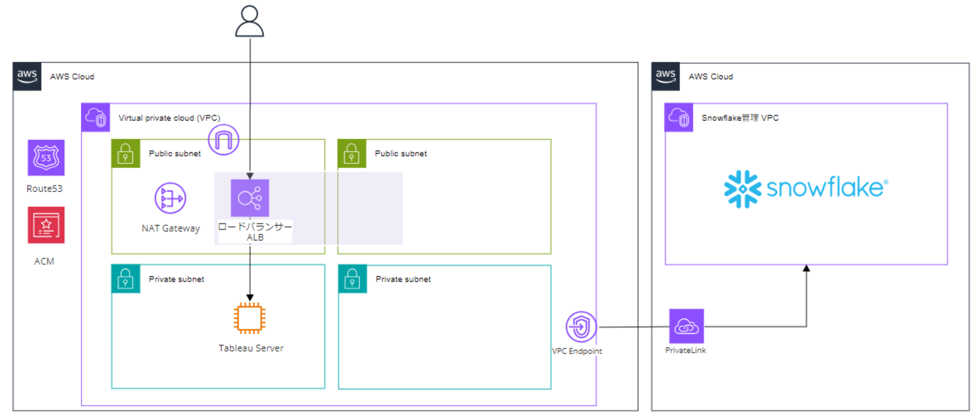
Task: Click the left 'Private subnet' label
Action: tap(176, 279)
